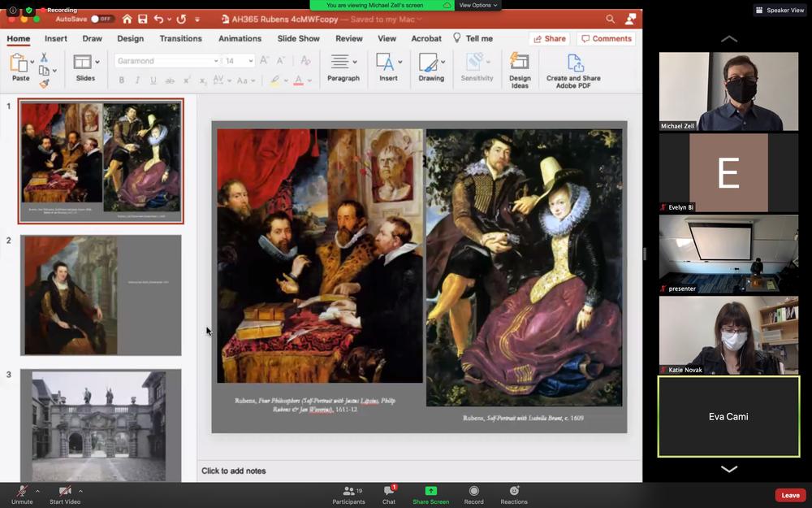Open the Transitions tab
Viewport: 812px width, 508px height.
coord(181,38)
